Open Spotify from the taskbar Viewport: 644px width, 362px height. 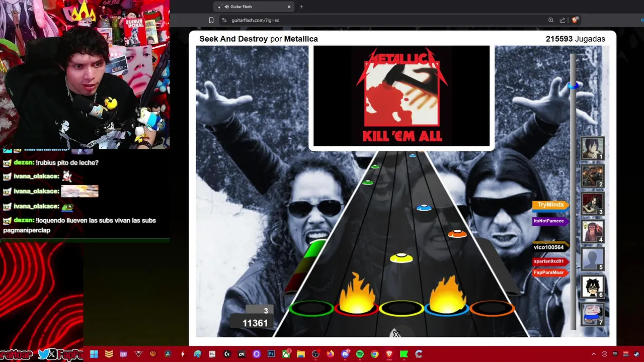click(x=360, y=354)
